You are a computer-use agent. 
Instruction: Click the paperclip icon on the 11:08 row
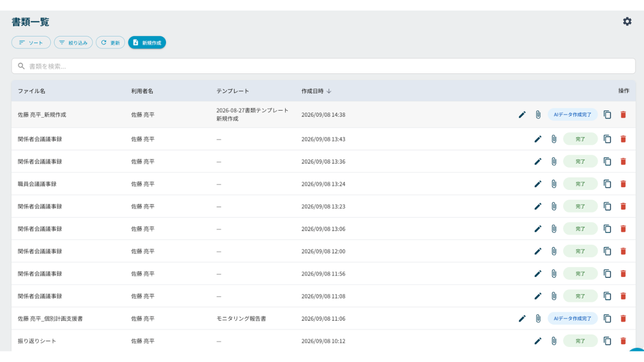click(554, 296)
